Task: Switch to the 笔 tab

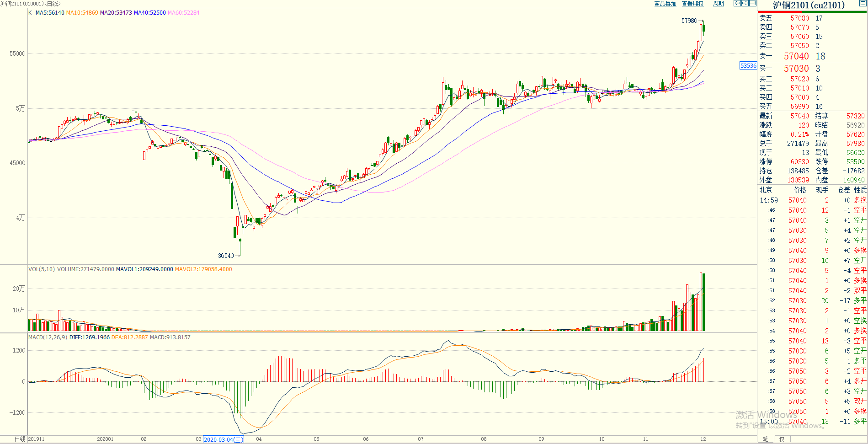Action: point(765,439)
